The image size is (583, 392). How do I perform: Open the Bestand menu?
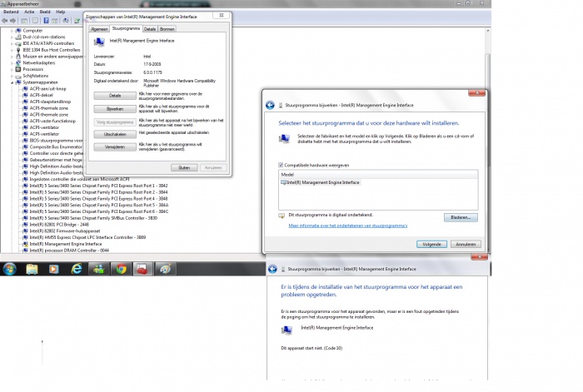click(x=11, y=12)
